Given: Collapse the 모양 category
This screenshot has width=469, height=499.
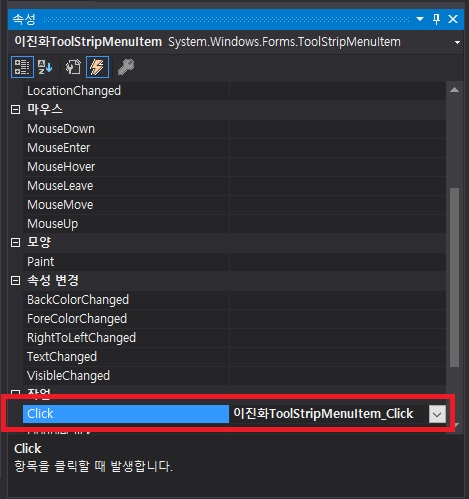Looking at the screenshot, I should 15,242.
